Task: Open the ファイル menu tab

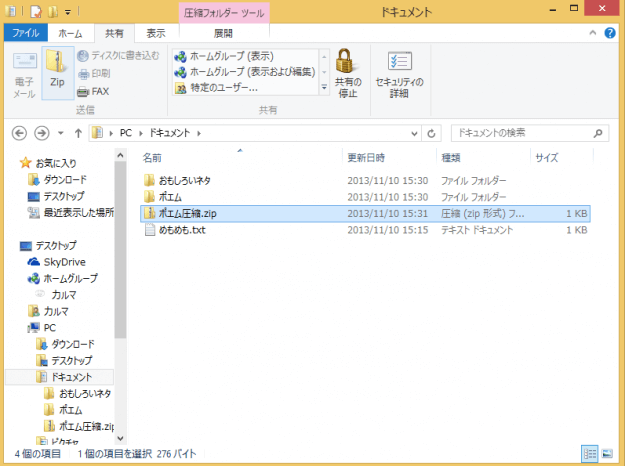Action: (25, 33)
